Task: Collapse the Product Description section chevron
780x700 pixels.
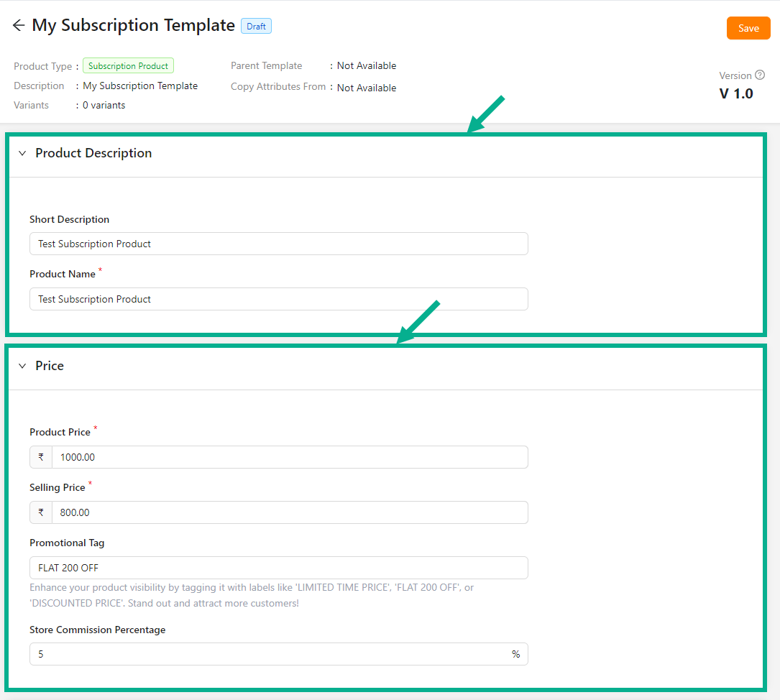Action: [x=22, y=153]
